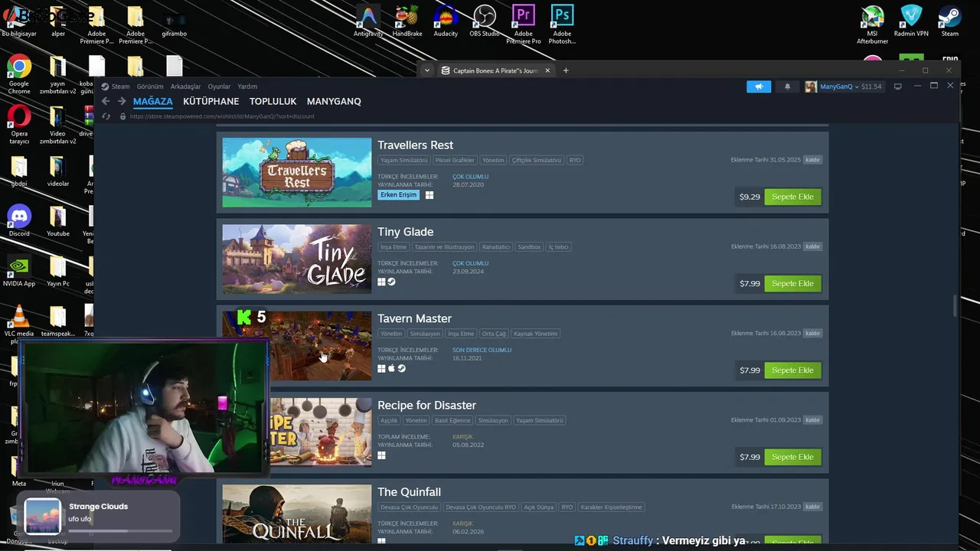Open OBS Studio desktop shortcut
The image size is (980, 551).
coord(485,20)
